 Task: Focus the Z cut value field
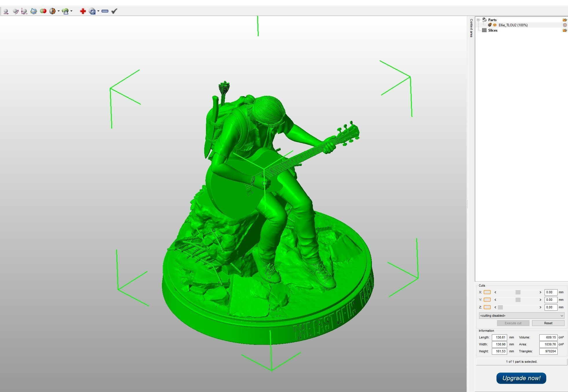tap(551, 307)
